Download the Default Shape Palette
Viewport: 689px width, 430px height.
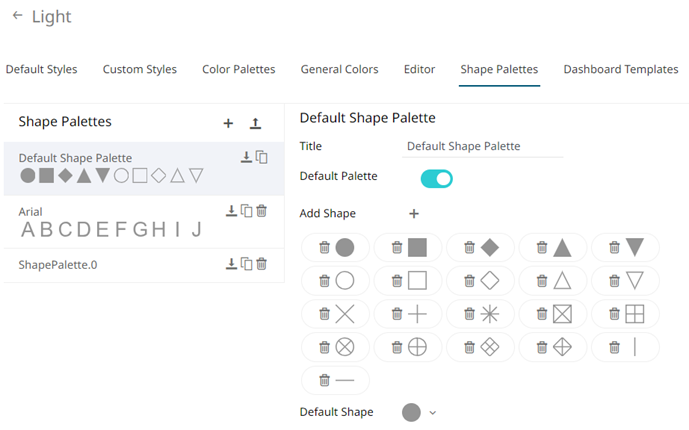(246, 157)
